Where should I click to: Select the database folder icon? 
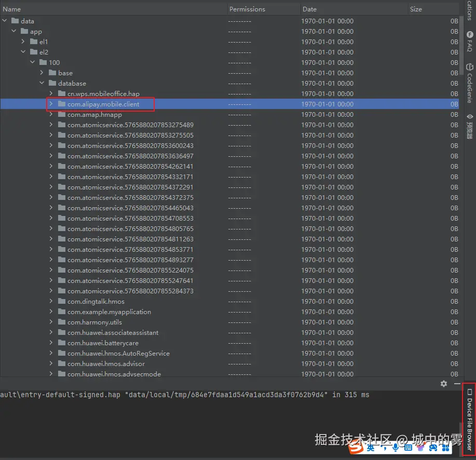pyautogui.click(x=52, y=83)
